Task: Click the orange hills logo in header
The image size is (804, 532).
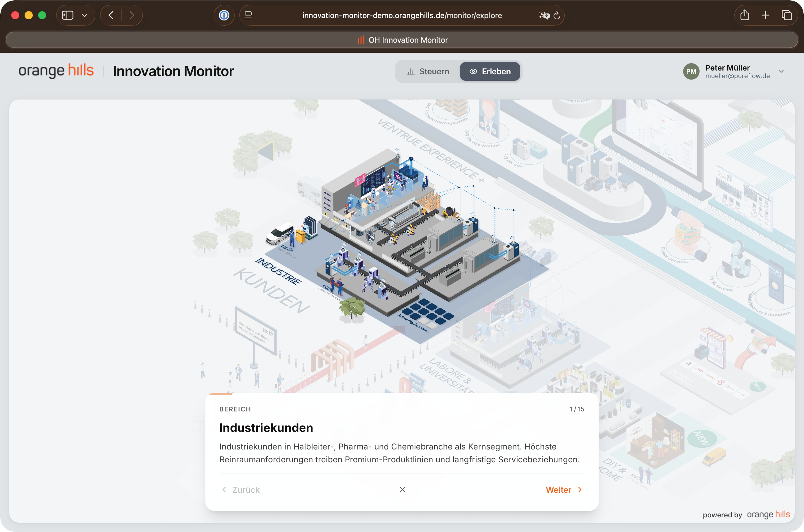Action: coord(56,71)
